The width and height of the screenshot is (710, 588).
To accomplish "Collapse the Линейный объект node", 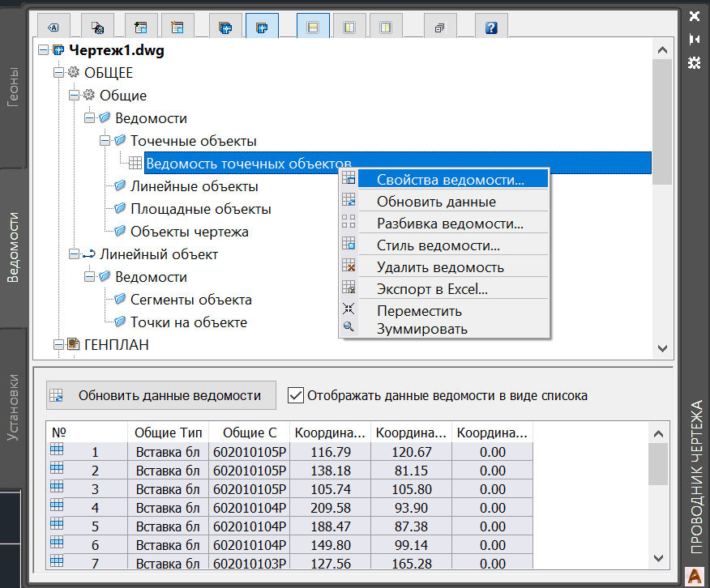I will pyautogui.click(x=74, y=254).
